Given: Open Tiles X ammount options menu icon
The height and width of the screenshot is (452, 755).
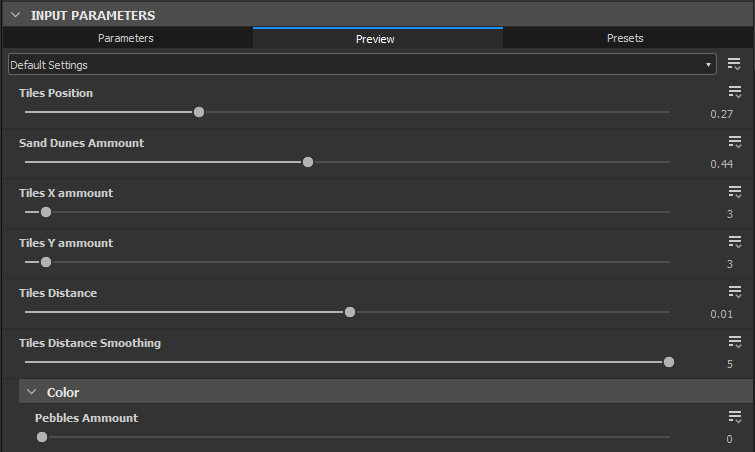Looking at the screenshot, I should pos(735,192).
